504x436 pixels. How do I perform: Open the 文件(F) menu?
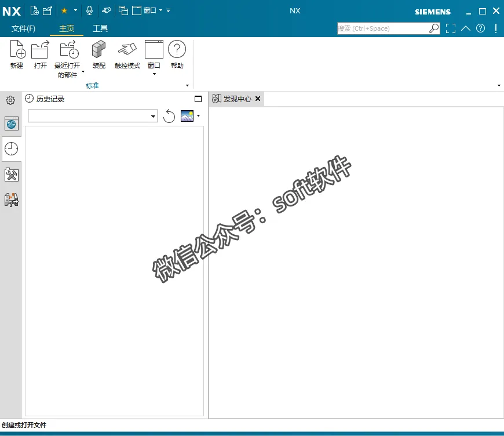[x=24, y=28]
